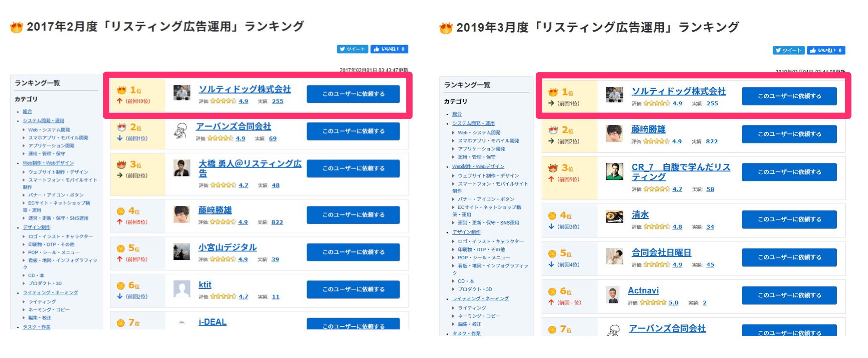Select ロゴ・イラスト・キャラクター in the 2017 sidebar
The height and width of the screenshot is (358, 868).
click(x=60, y=237)
